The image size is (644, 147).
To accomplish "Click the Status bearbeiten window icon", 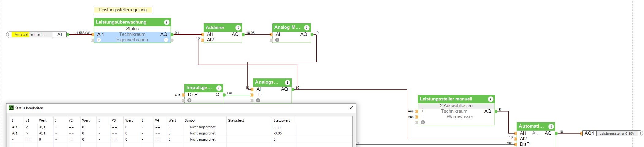I will (x=11, y=108).
